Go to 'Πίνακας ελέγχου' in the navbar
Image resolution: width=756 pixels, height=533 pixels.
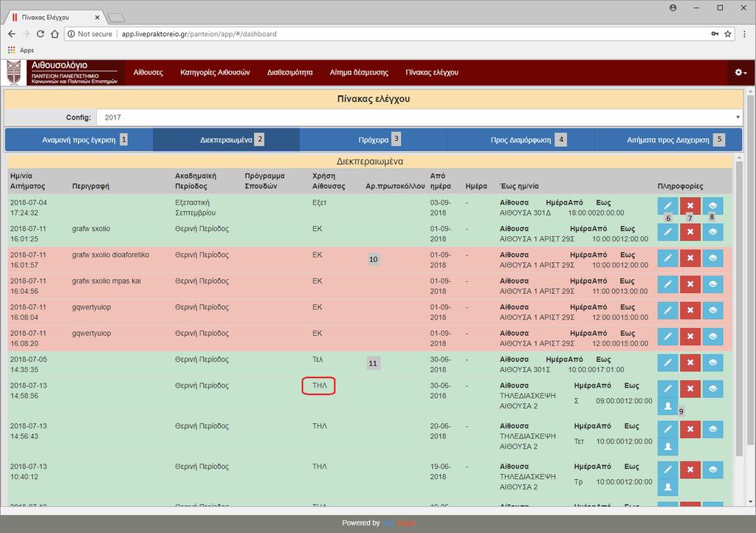tap(431, 72)
